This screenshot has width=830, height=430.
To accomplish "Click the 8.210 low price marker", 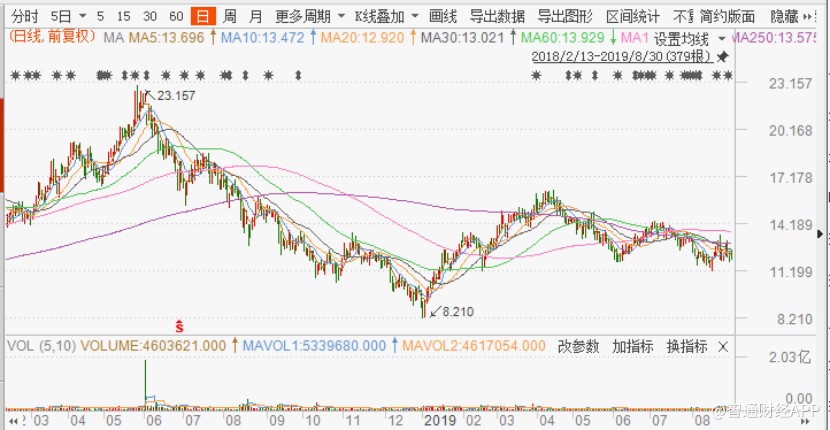I will click(x=454, y=312).
